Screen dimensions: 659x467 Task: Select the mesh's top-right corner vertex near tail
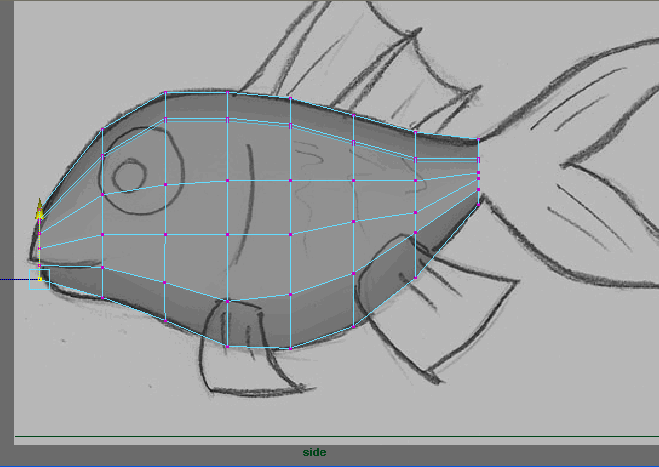tap(478, 139)
